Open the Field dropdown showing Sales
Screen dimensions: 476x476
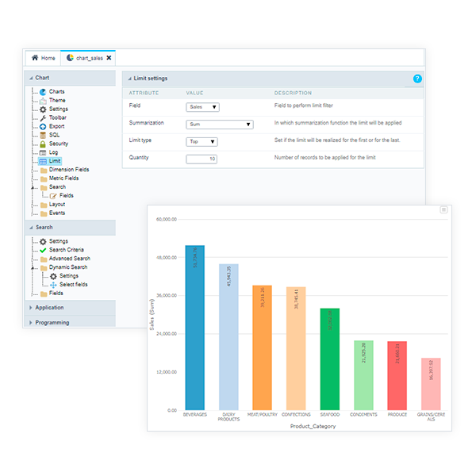[203, 106]
